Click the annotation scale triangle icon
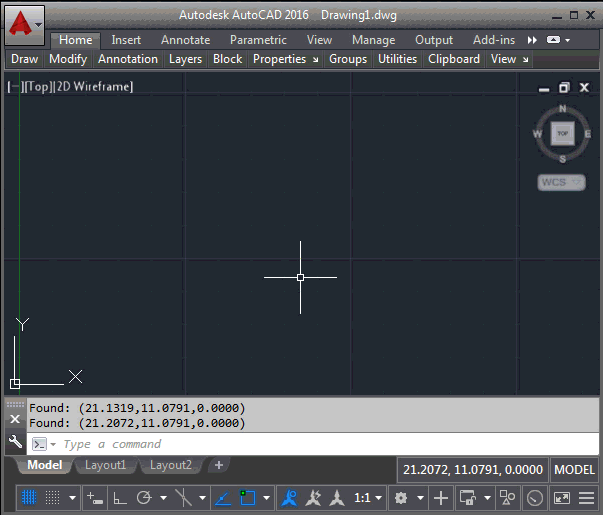 click(x=337, y=498)
